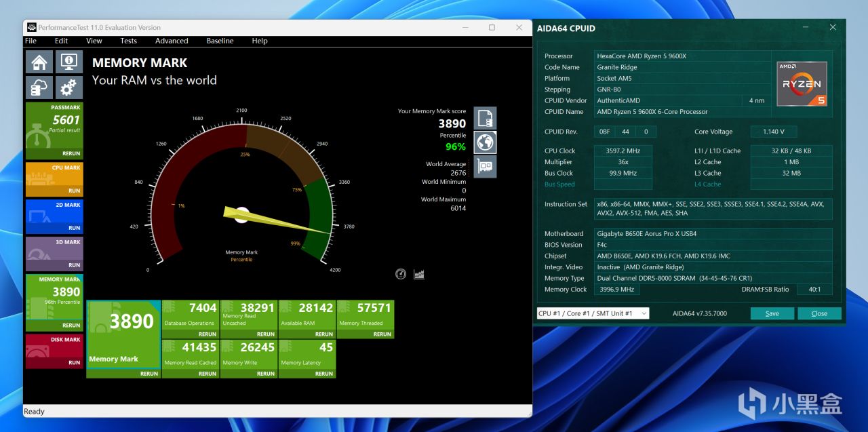Open the Edit menu

point(62,41)
